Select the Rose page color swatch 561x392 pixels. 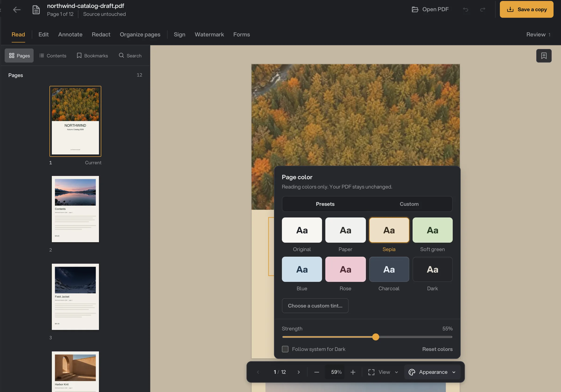click(x=345, y=269)
